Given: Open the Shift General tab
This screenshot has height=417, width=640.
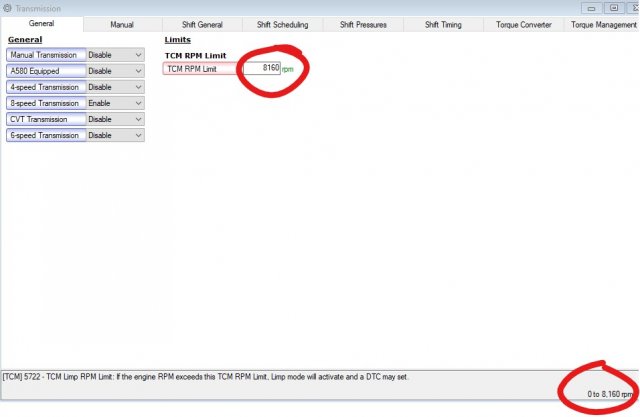Looking at the screenshot, I should pyautogui.click(x=202, y=24).
